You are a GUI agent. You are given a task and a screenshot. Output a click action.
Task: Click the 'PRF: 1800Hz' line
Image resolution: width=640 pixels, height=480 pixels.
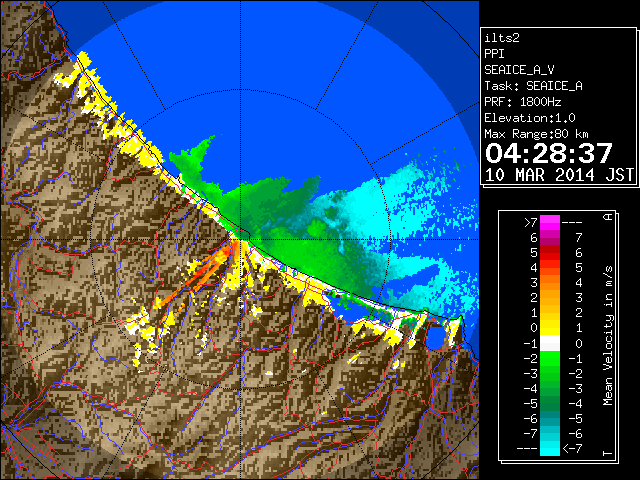click(523, 102)
